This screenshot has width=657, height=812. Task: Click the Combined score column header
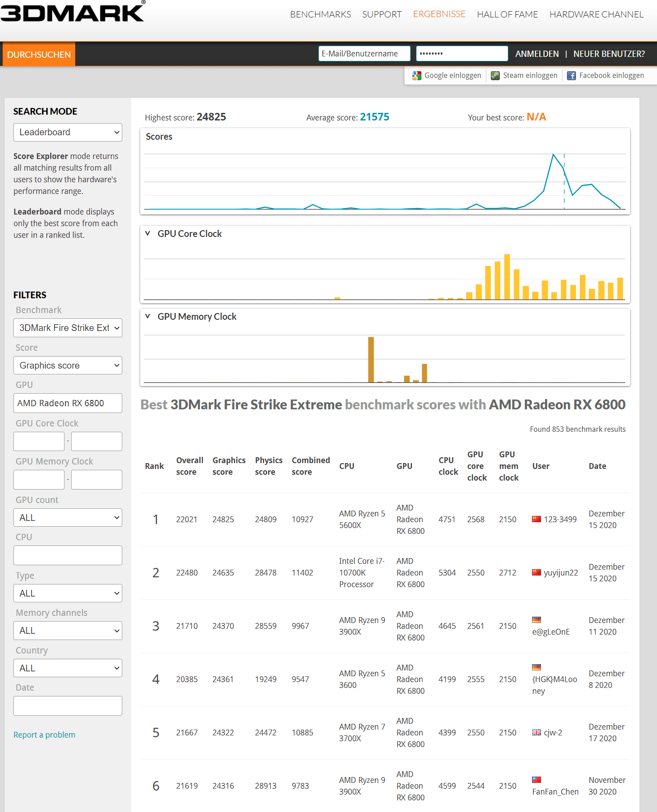click(311, 466)
